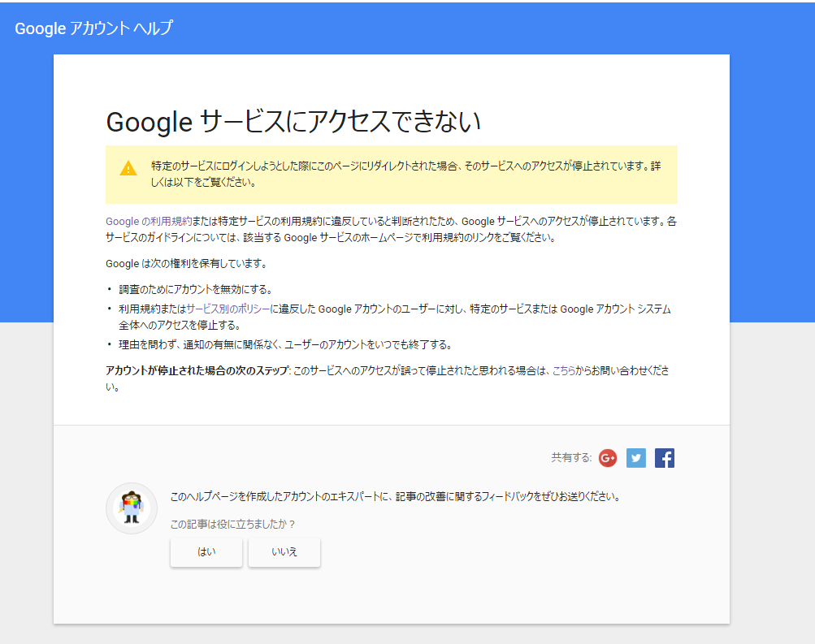Click the text Google は次の権利を保有しています。
This screenshot has height=644, width=815.
click(x=188, y=263)
